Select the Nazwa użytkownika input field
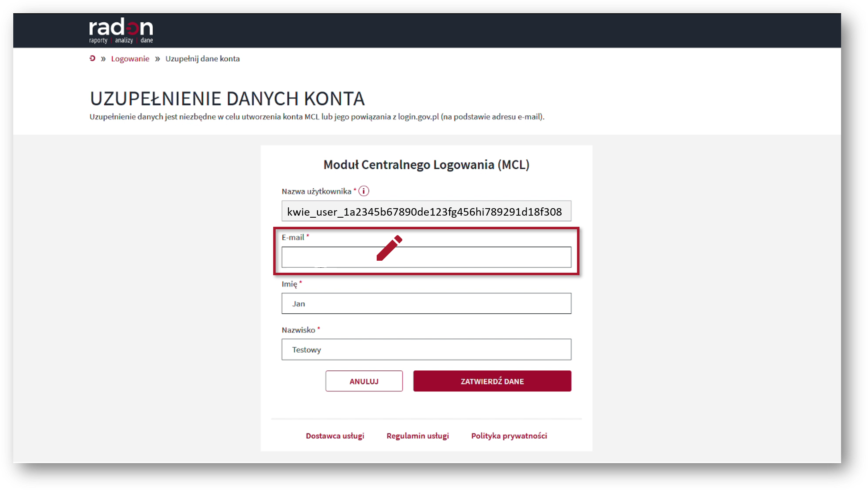 click(x=426, y=211)
